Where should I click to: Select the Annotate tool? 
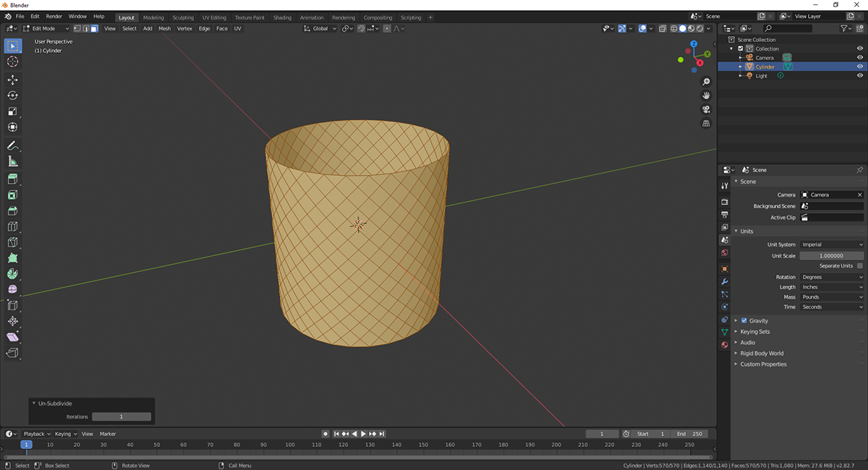12,146
